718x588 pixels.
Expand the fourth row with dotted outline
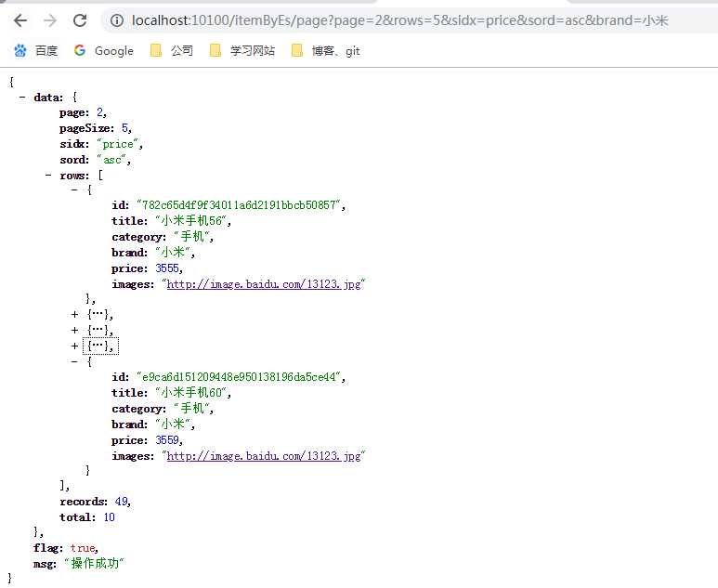click(74, 346)
